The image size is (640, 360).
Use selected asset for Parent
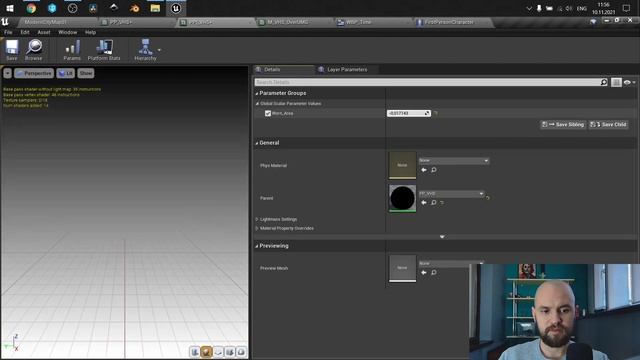(x=424, y=202)
